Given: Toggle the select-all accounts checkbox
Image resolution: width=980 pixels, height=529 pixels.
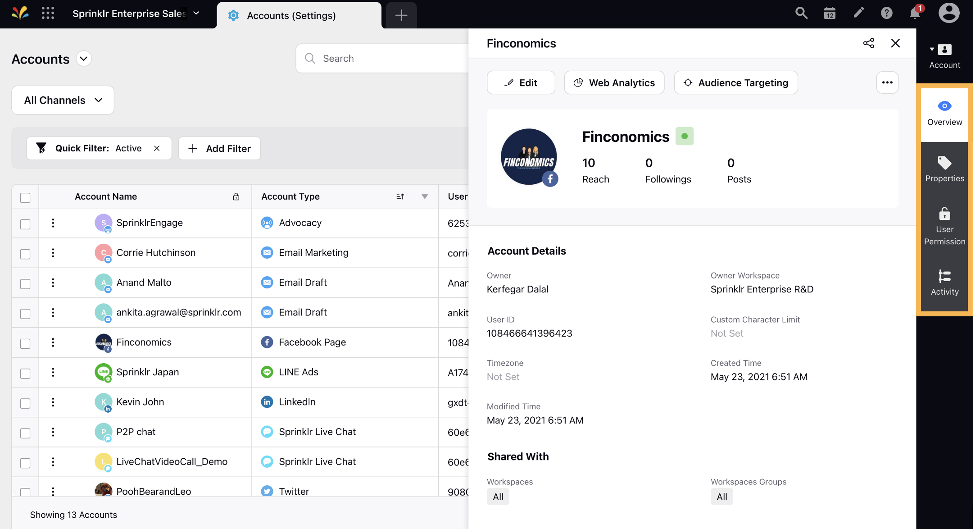Looking at the screenshot, I should (x=25, y=197).
